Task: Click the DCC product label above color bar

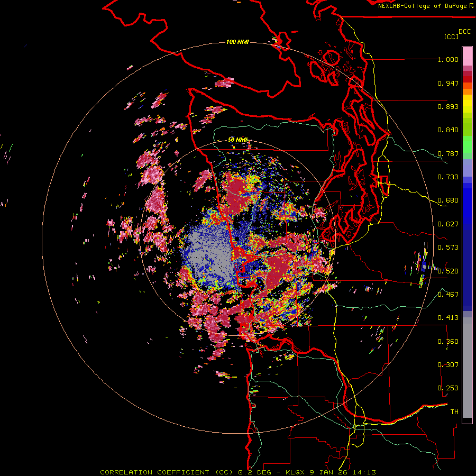Action: click(x=464, y=32)
